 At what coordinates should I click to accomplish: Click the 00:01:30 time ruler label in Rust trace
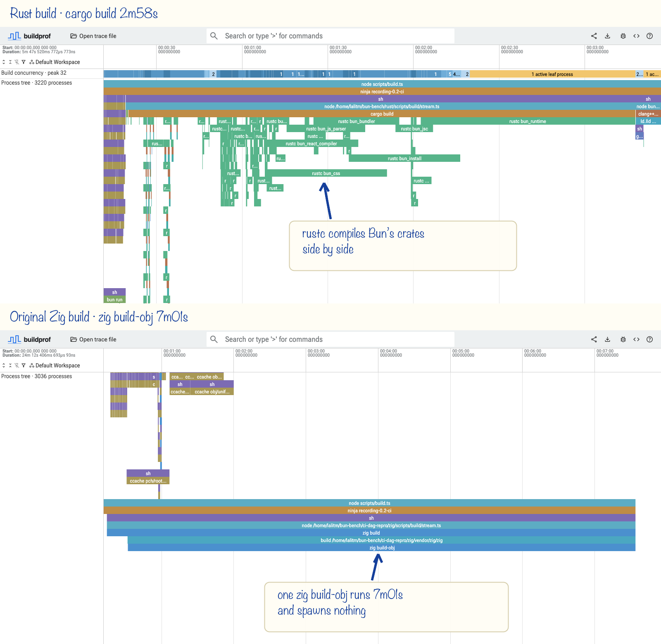click(340, 50)
